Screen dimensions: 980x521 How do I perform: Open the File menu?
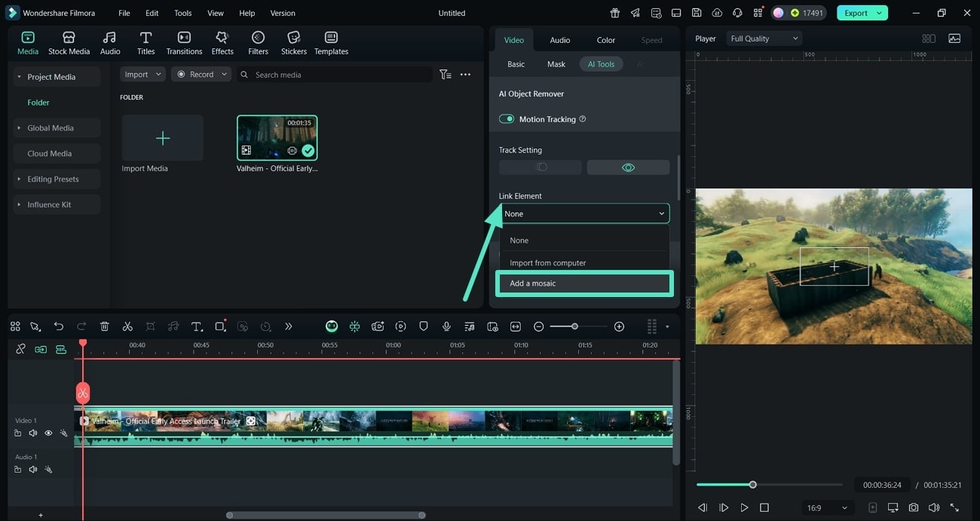(x=124, y=13)
